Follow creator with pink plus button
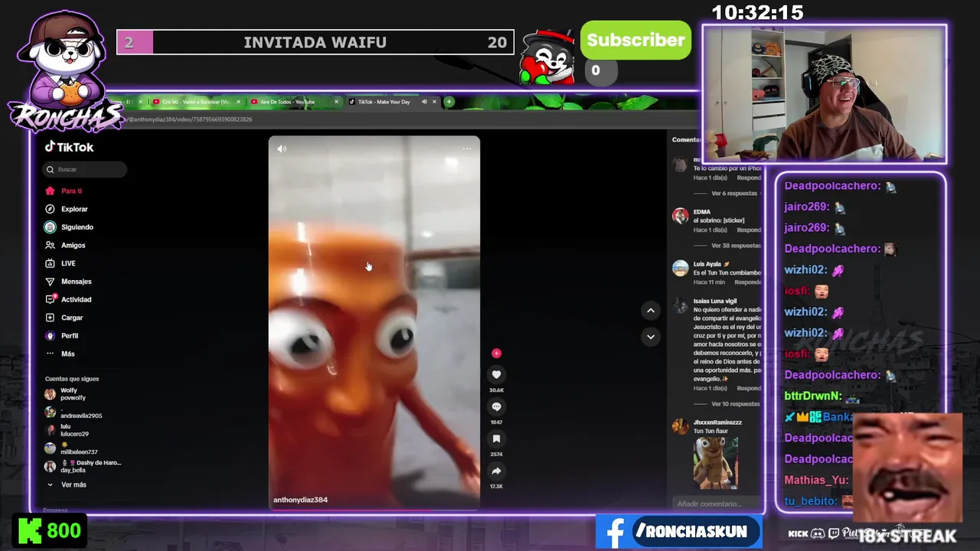The width and height of the screenshot is (980, 551). tap(496, 354)
